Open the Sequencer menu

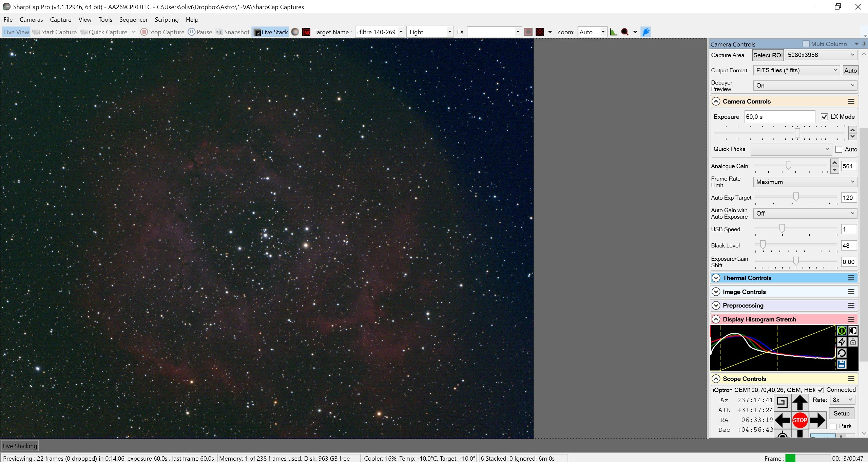tap(133, 20)
